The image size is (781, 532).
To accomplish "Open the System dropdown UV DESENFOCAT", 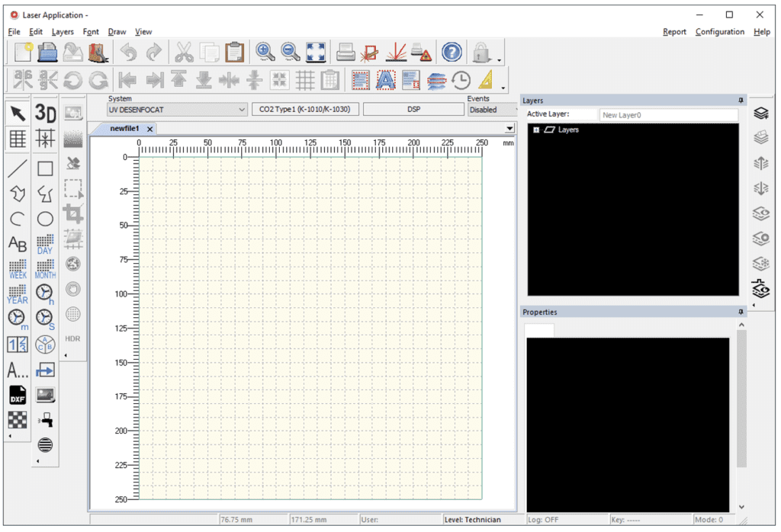I will pyautogui.click(x=177, y=110).
